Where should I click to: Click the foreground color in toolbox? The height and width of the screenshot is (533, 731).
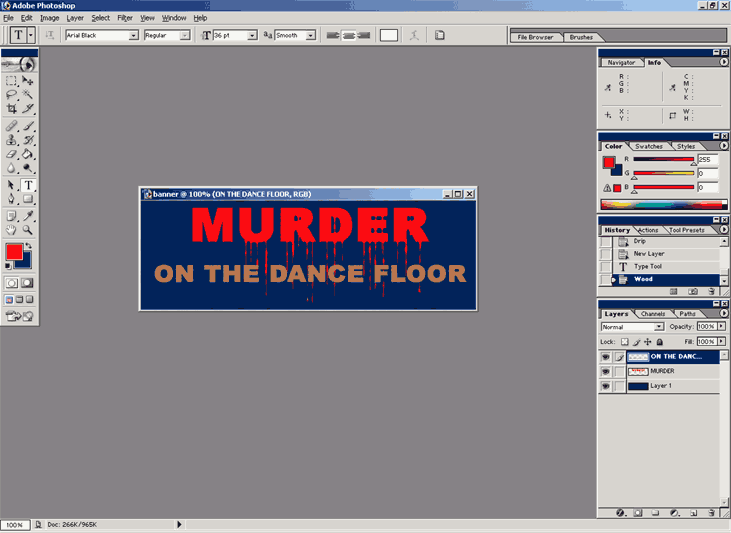tap(14, 252)
